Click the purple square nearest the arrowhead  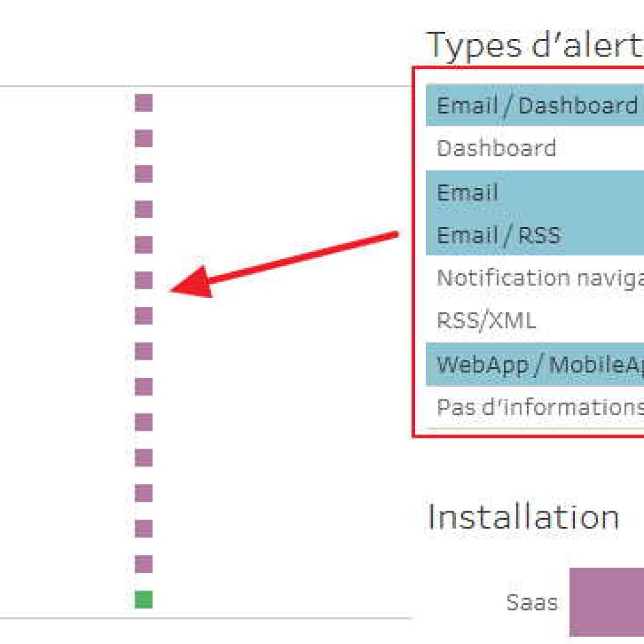point(144,280)
